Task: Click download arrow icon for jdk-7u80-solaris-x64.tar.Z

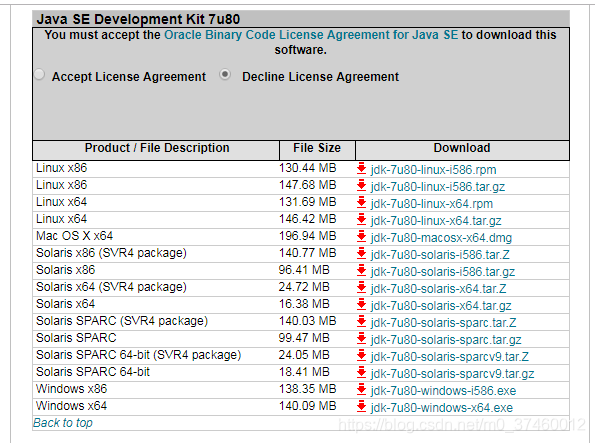Action: tap(361, 288)
